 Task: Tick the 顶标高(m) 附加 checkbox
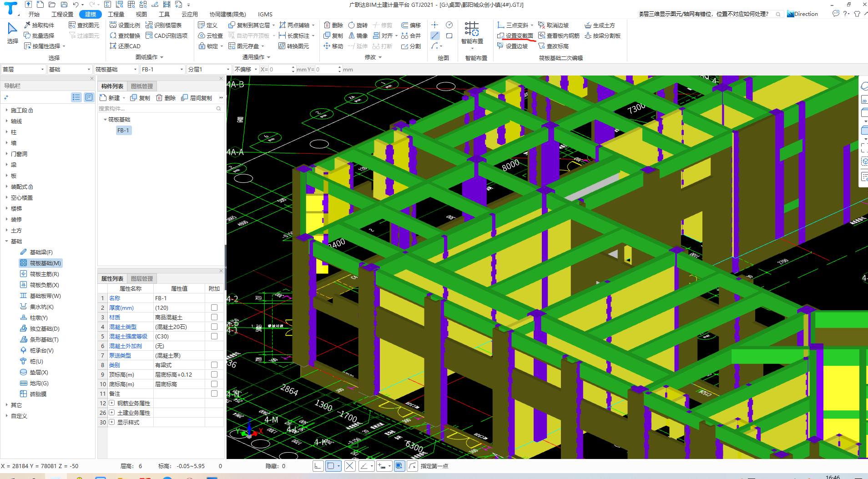pos(214,374)
